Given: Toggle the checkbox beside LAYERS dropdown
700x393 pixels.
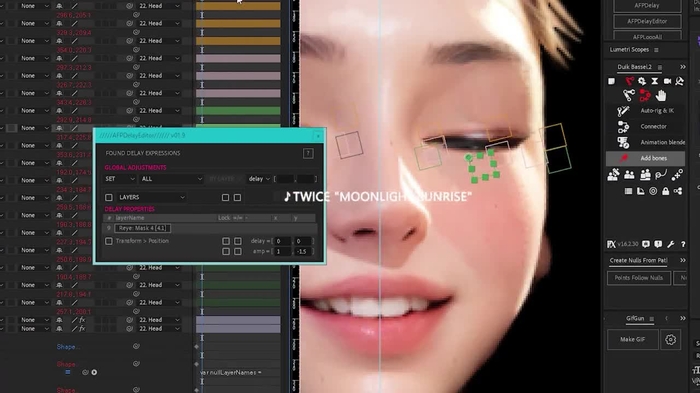Looking at the screenshot, I should pos(109,197).
